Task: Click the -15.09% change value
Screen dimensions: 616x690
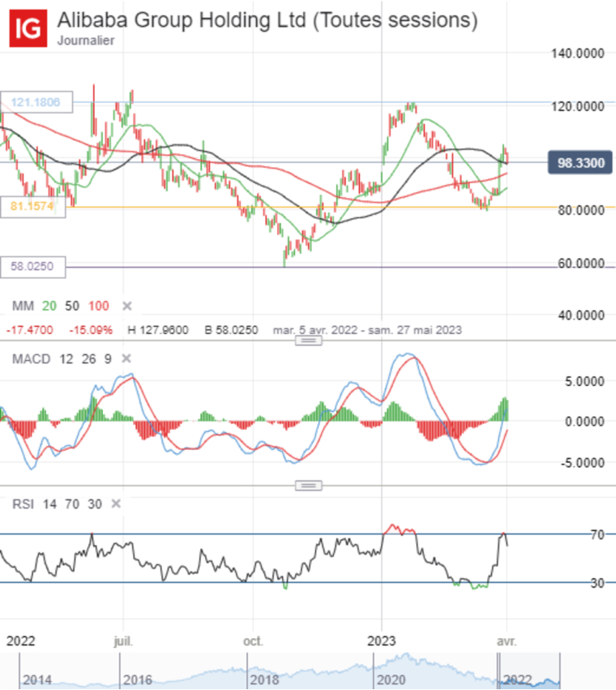Action: click(91, 330)
